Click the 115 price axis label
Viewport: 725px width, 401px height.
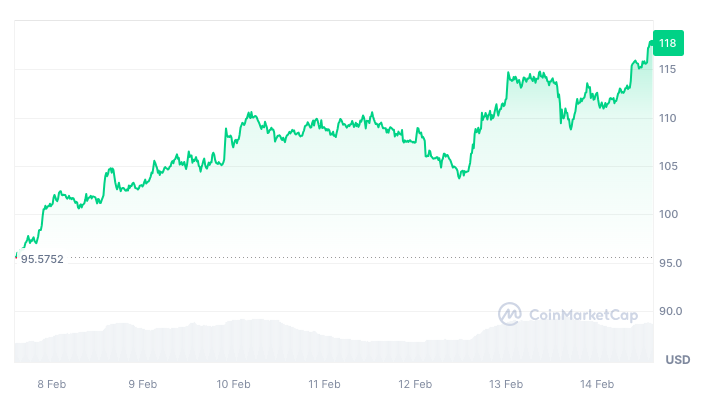(668, 69)
